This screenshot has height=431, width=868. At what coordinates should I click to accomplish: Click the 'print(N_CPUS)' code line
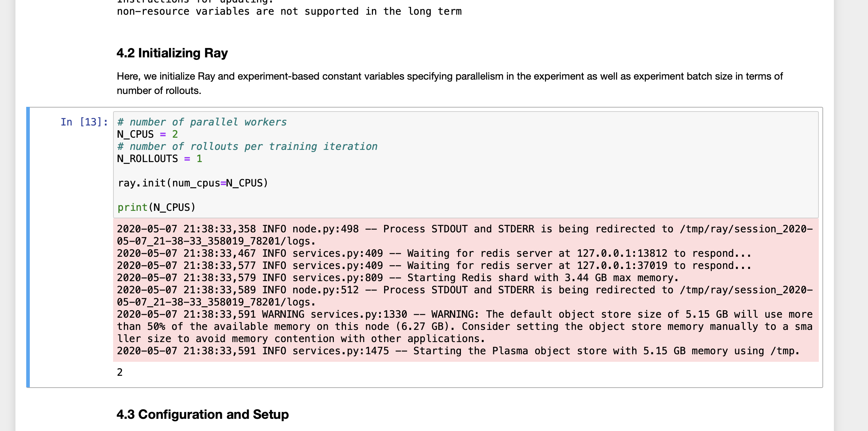tap(157, 208)
